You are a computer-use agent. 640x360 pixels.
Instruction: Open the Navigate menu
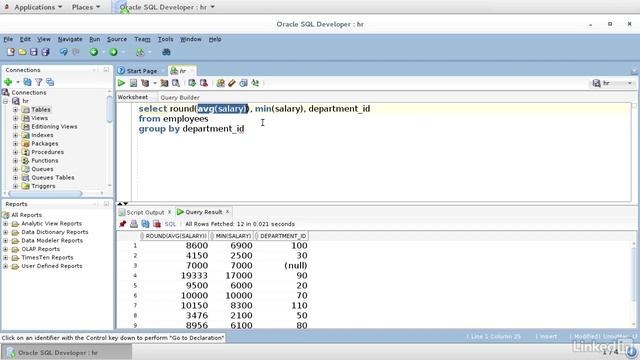click(70, 39)
